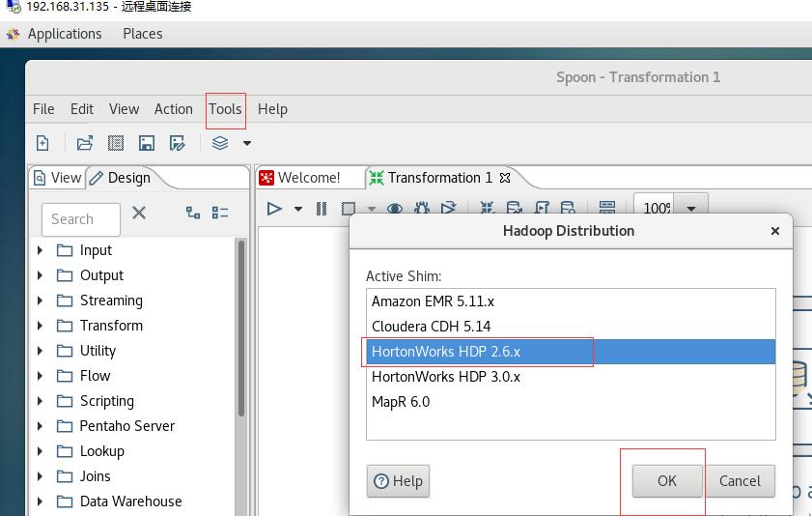
Task: Debug the transformation with bug icon
Action: [422, 208]
